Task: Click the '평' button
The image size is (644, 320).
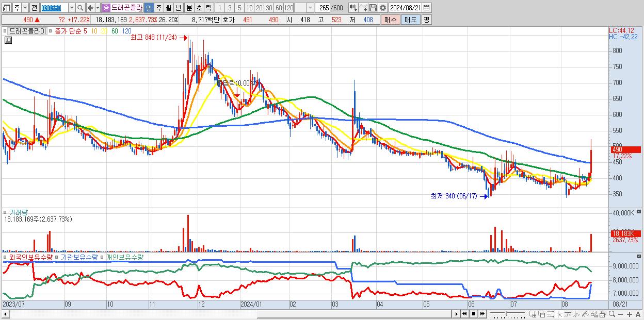Action: [426, 20]
